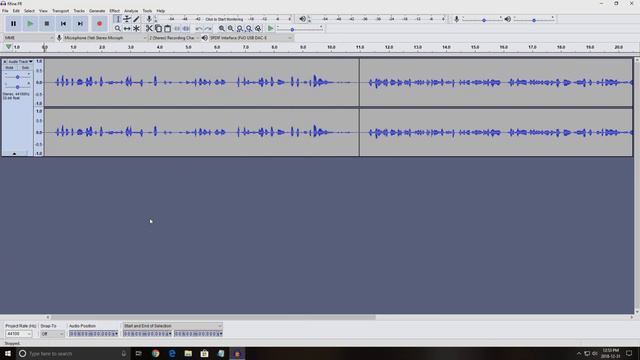Open Chrome from the Windows taskbar
Screen dimensions: 640x360
(156, 353)
